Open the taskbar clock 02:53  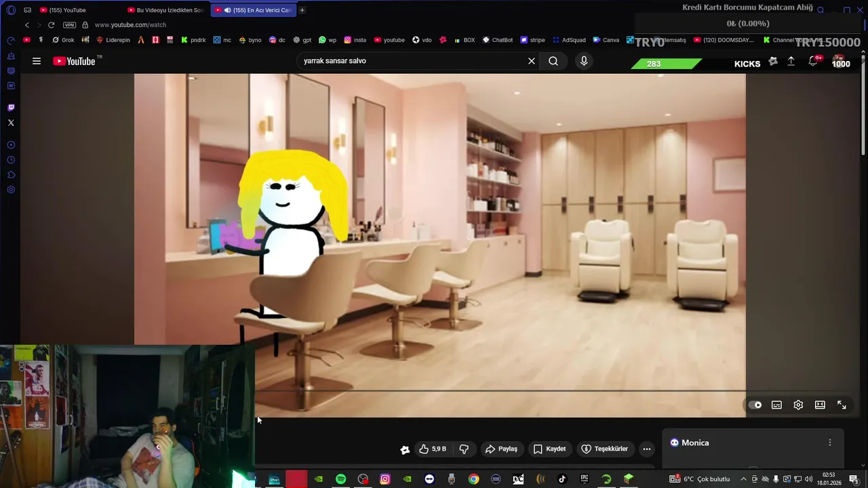pos(829,479)
